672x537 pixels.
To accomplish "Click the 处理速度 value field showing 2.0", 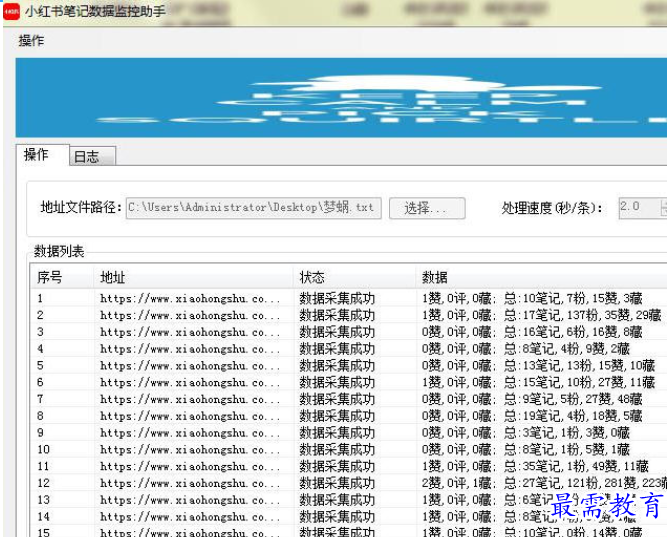I will (x=639, y=208).
